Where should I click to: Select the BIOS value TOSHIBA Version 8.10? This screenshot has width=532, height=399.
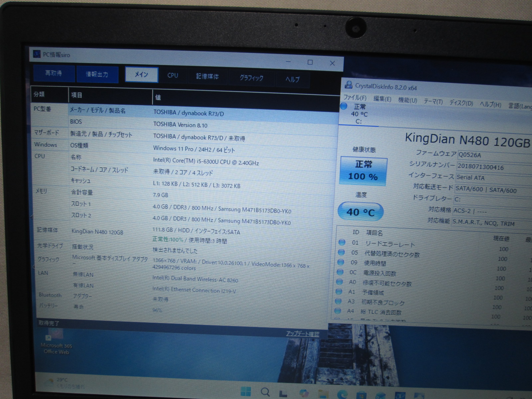[x=180, y=125]
